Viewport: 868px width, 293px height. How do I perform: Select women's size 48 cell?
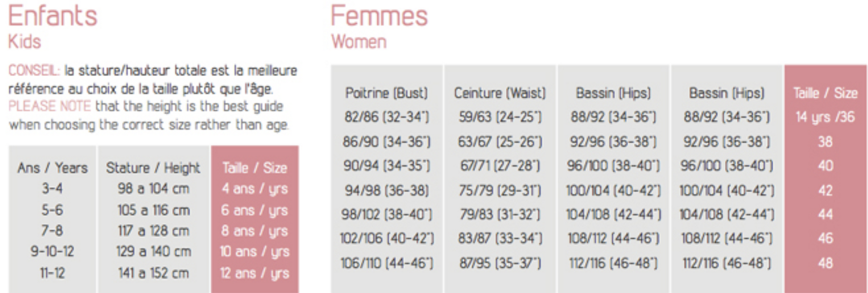point(825,263)
